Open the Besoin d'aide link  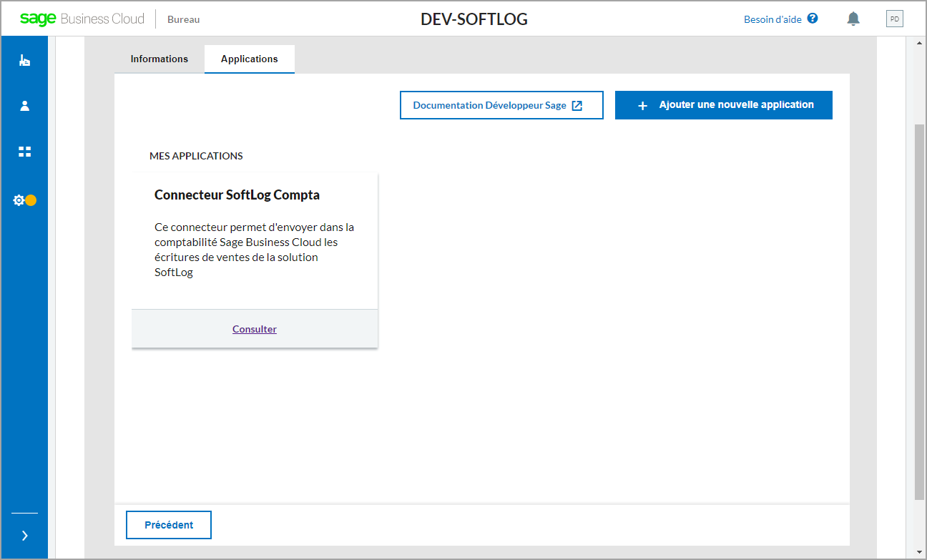(x=772, y=19)
